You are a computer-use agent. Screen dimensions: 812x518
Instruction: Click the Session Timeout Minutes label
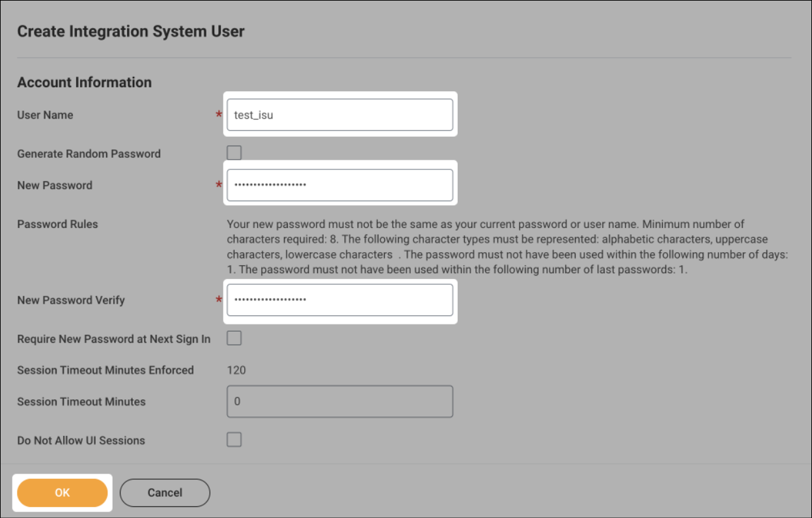click(x=81, y=401)
